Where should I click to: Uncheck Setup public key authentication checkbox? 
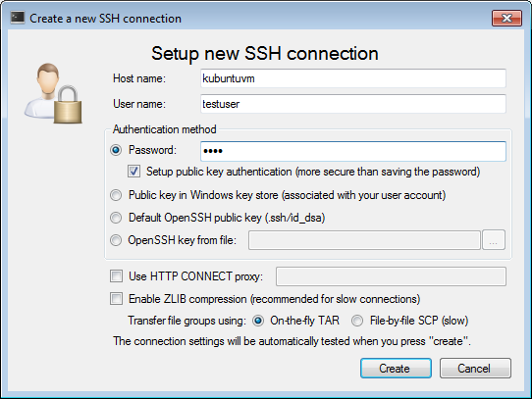pos(133,172)
